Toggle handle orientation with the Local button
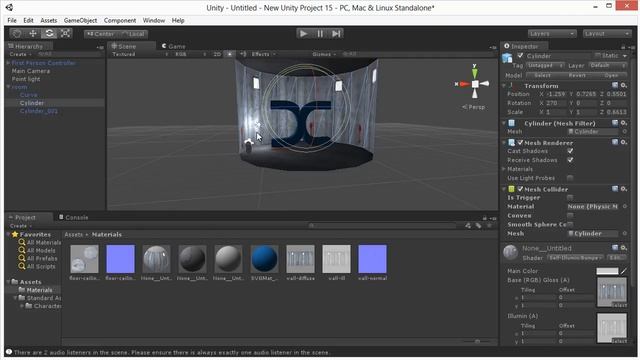 click(x=133, y=34)
